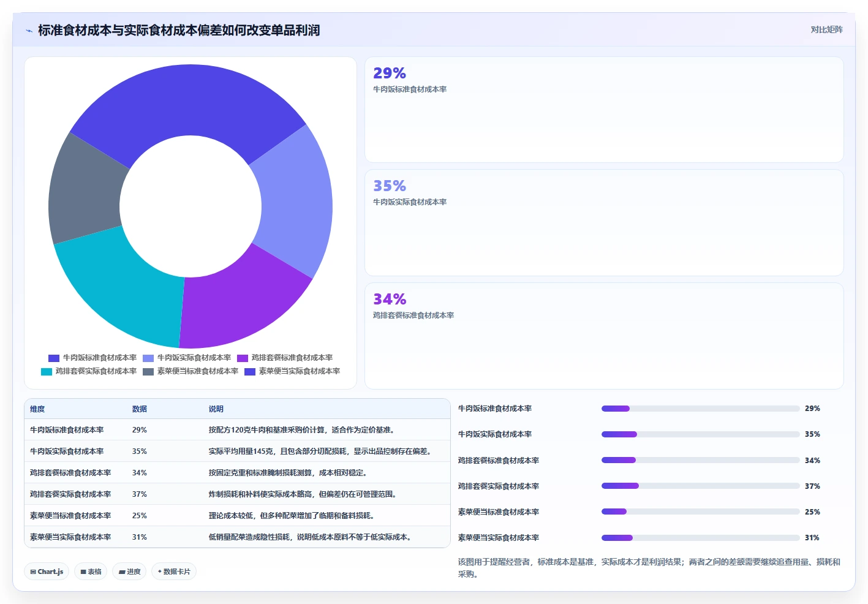This screenshot has height=604, width=868.
Task: Click the 牛肉饭标准食材成本率 progress bar
Action: point(700,409)
